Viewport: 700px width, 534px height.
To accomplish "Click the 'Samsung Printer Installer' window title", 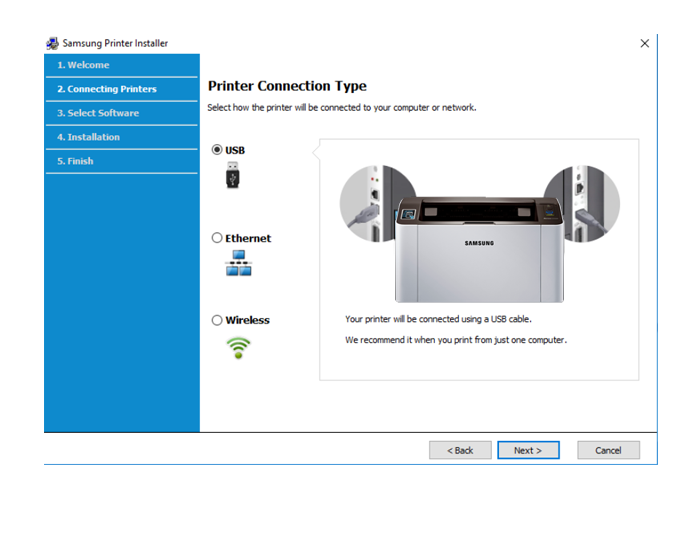I will (x=115, y=43).
